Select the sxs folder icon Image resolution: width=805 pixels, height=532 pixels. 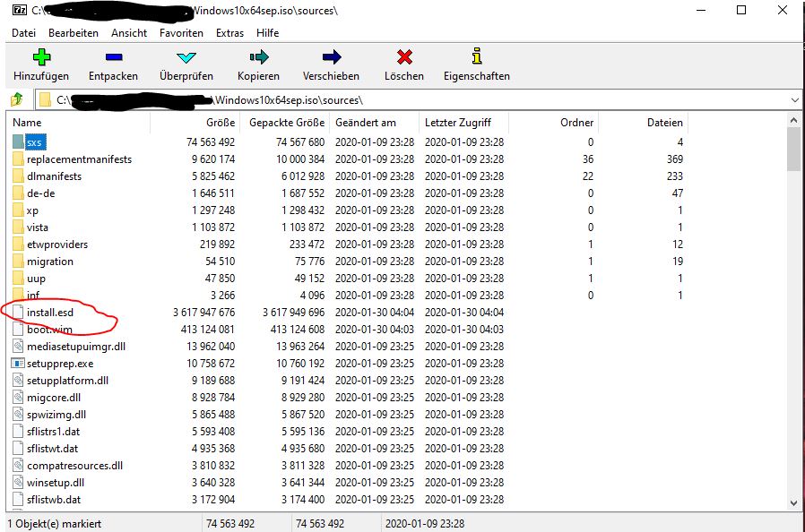[x=18, y=142]
